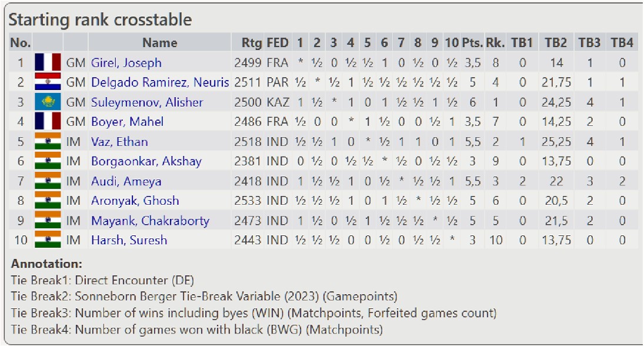644x346 pixels.
Task: Click the Starting rank crosstable heading
Action: [x=99, y=19]
